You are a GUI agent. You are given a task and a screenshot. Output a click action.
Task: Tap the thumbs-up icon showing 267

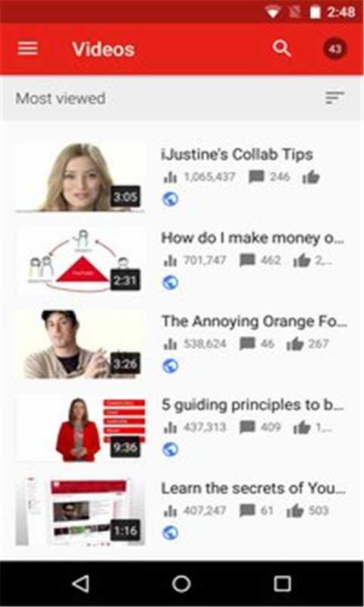tap(294, 344)
